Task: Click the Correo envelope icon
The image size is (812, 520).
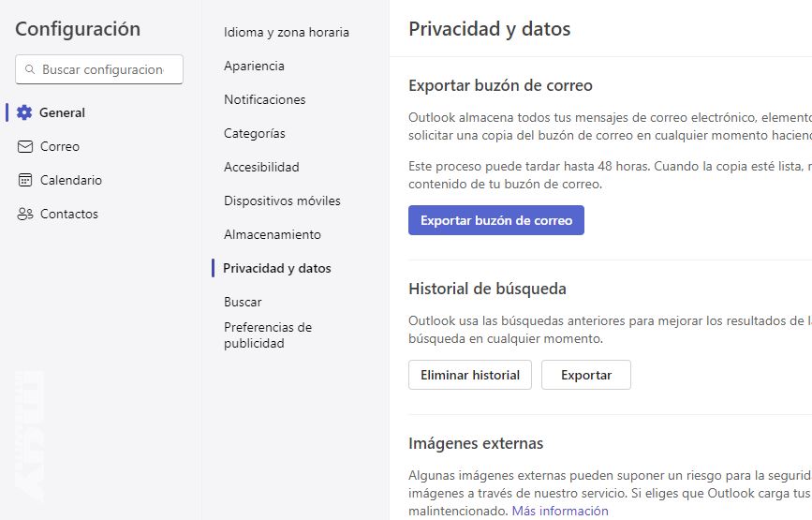Action: [25, 146]
